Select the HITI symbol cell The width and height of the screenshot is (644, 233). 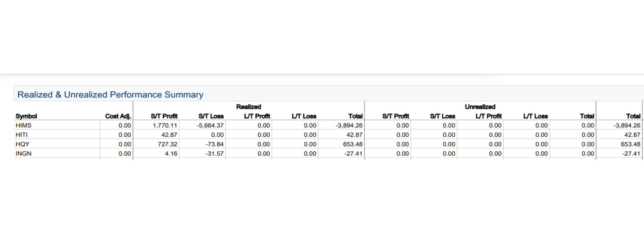tap(21, 135)
